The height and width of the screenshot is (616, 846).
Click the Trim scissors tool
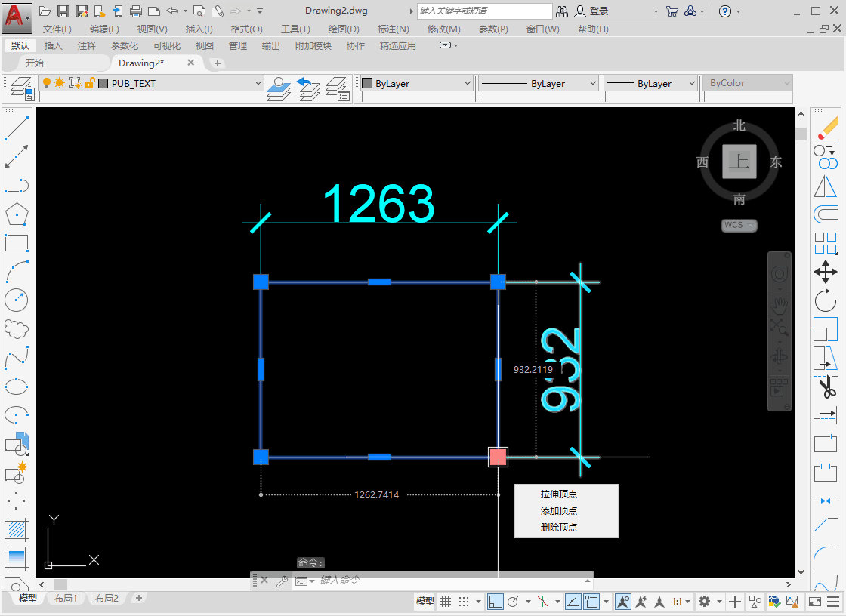coord(826,387)
